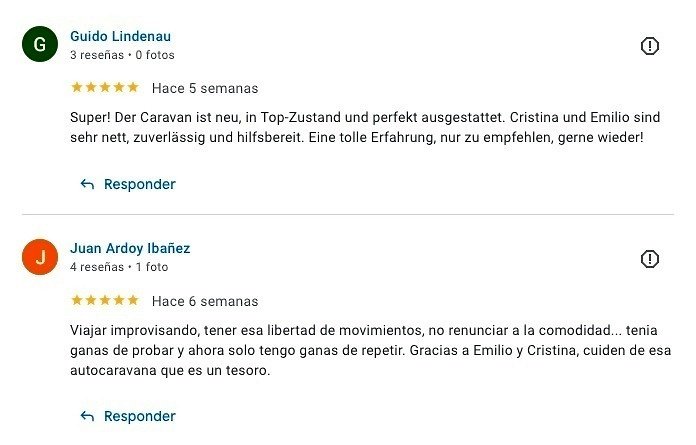This screenshot has height=445, width=696.
Task: Report Guido Lindenau's review via the flag icon
Action: tap(649, 46)
